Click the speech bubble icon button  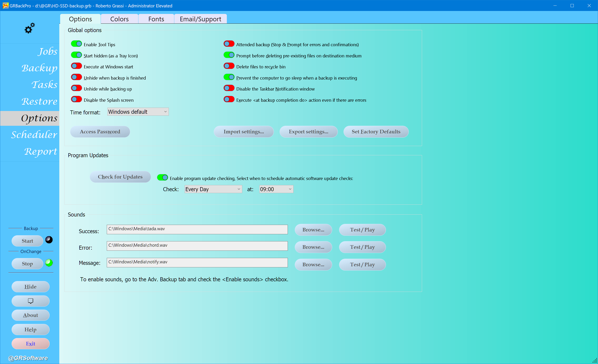[31, 301]
